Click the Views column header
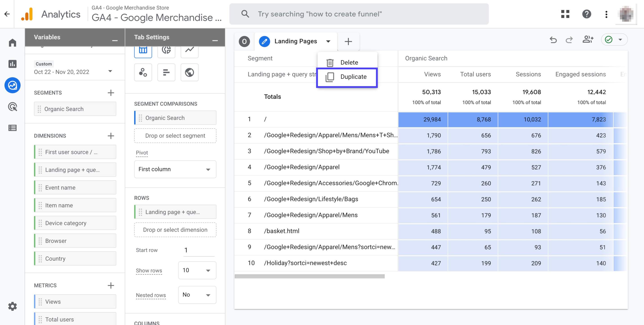 pos(432,74)
